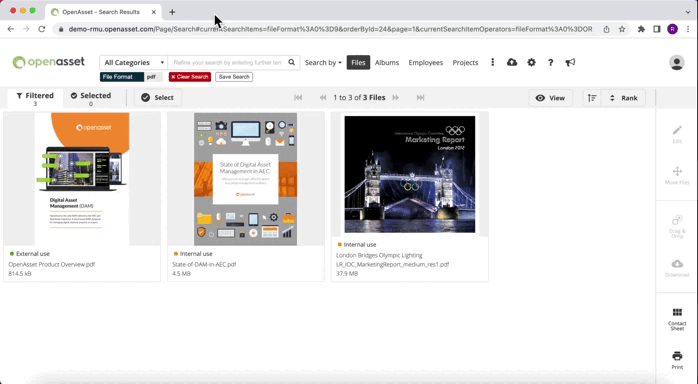The image size is (698, 384).
Task: Open a new browser tab
Action: click(x=172, y=12)
